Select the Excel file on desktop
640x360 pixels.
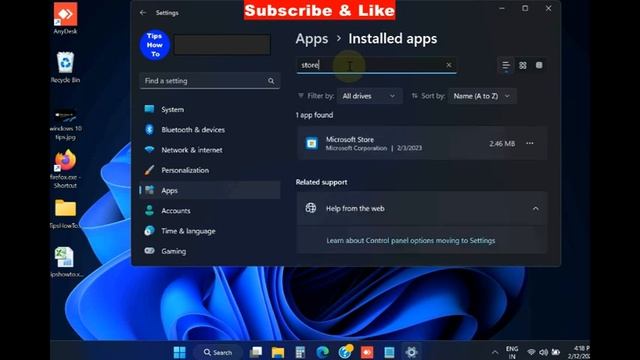pos(65,262)
